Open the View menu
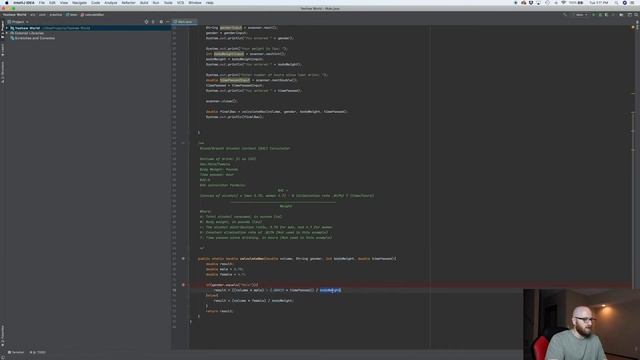Viewport: 640px width, 360px height. point(64,2)
